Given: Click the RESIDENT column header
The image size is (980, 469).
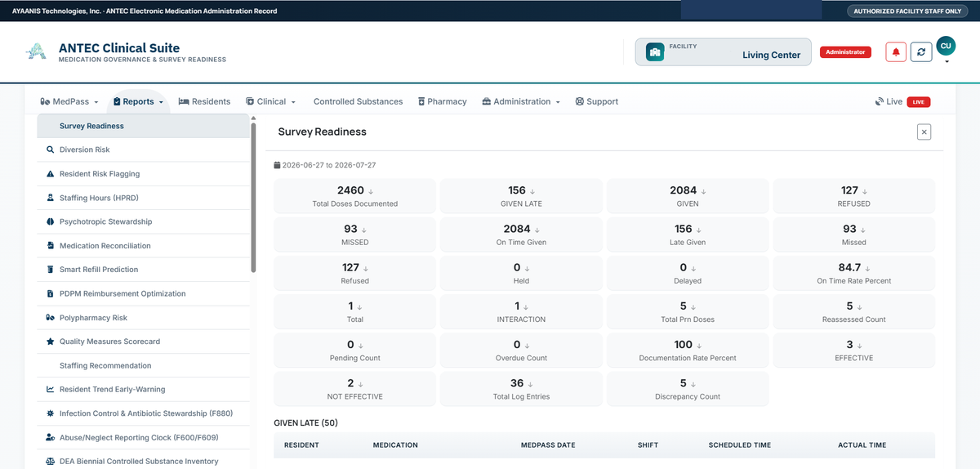Looking at the screenshot, I should (301, 445).
